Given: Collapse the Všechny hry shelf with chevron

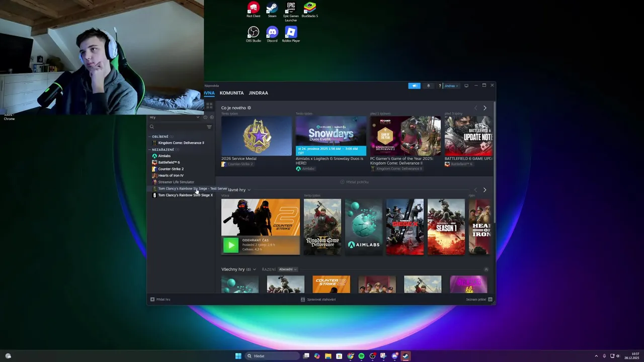Looking at the screenshot, I should 486,269.
